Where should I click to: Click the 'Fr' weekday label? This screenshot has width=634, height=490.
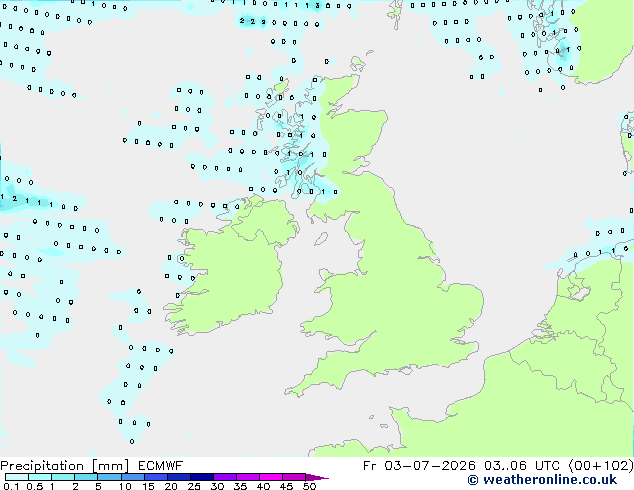(370, 466)
